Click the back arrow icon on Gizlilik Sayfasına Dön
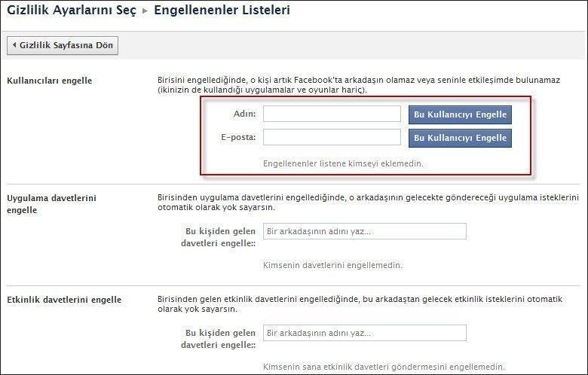 14,45
